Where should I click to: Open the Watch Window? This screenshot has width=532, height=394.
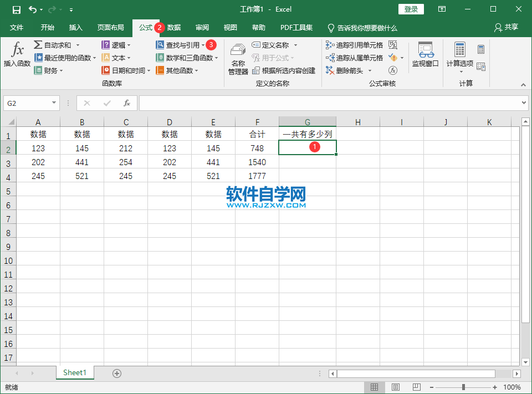[x=426, y=55]
